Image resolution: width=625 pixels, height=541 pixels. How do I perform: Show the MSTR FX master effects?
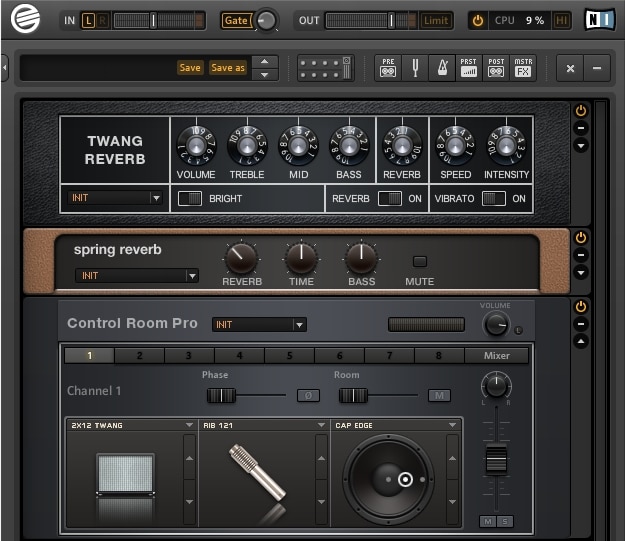(x=523, y=68)
